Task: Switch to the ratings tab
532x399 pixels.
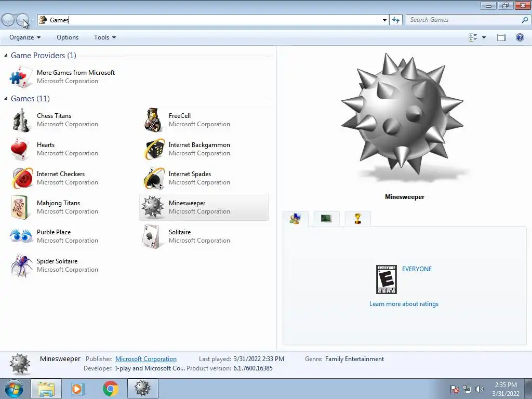Action: 296,219
